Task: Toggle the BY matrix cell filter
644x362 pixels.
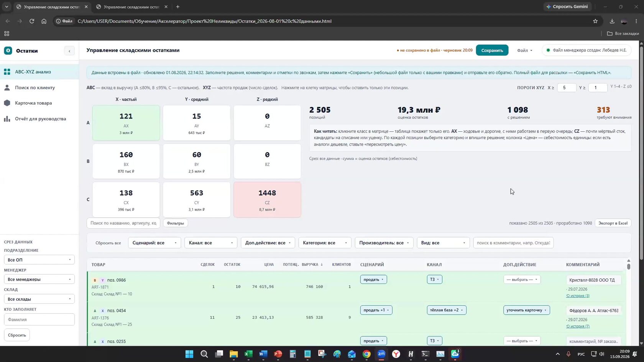Action: coord(197,161)
